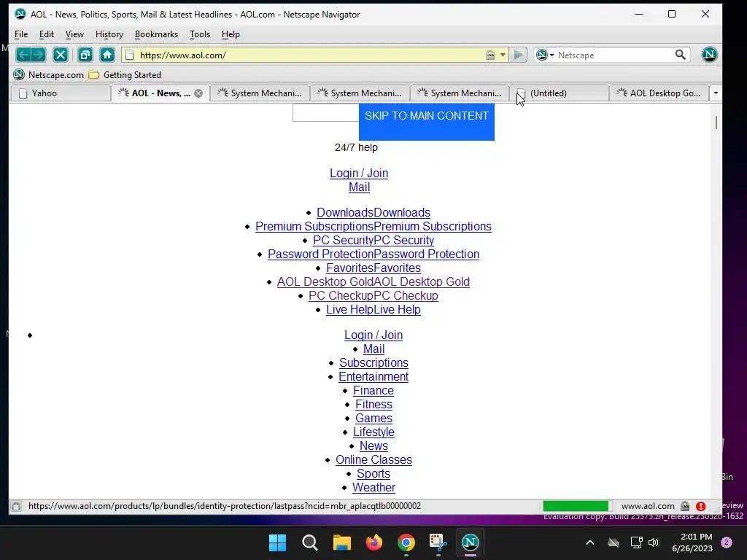This screenshot has height=560, width=747.
Task: Open the taskbar clock and date
Action: (x=692, y=542)
